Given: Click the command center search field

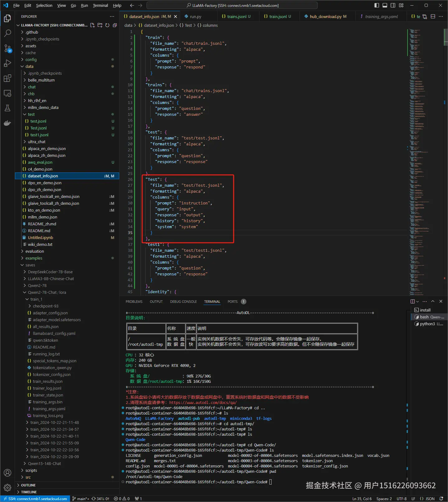Looking at the screenshot, I should [x=232, y=5].
